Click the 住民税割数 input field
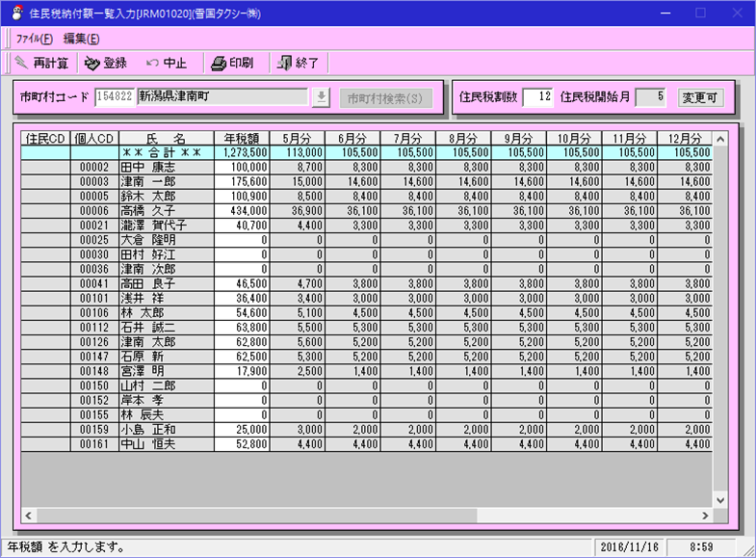 click(x=537, y=97)
